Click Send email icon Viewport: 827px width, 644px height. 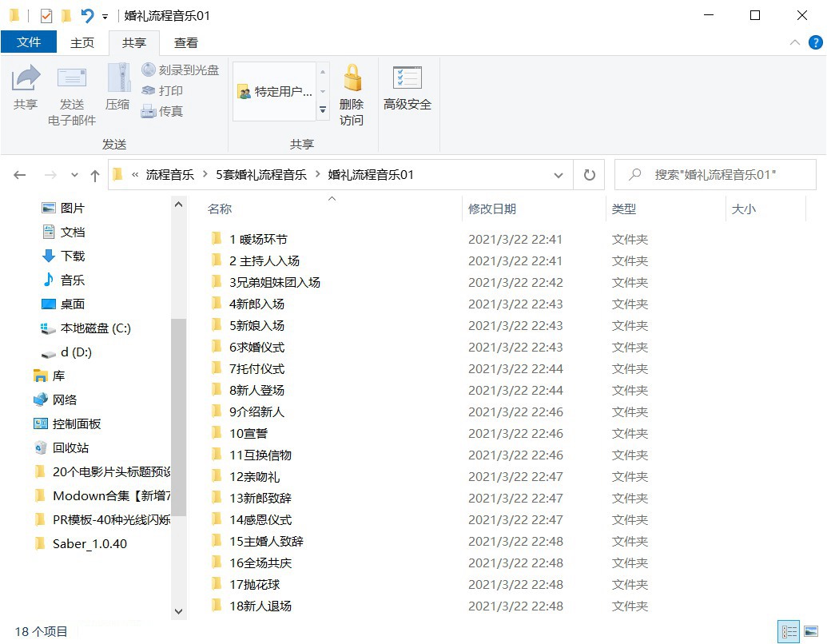(x=72, y=78)
